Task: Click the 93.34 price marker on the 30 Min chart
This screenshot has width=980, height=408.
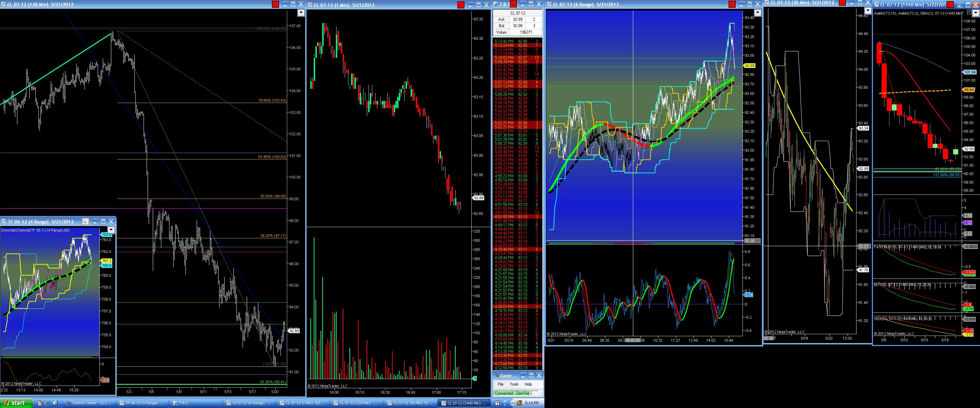Action: pos(863,129)
